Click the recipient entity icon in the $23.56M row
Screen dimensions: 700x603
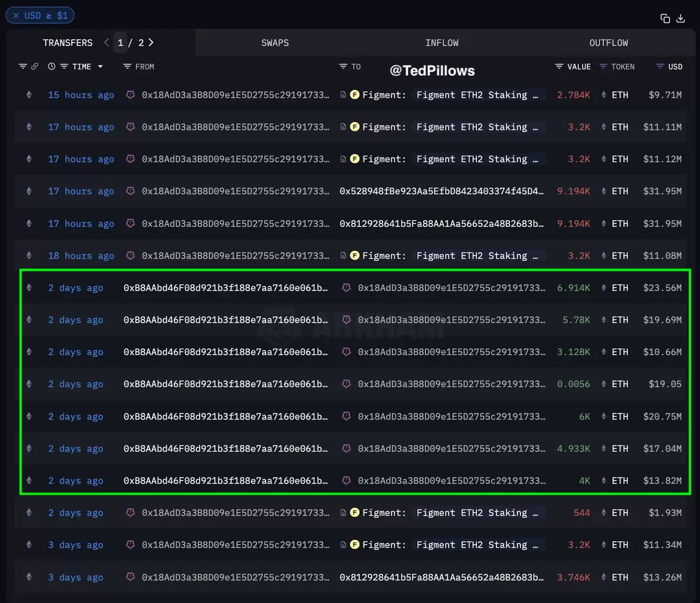click(x=346, y=288)
